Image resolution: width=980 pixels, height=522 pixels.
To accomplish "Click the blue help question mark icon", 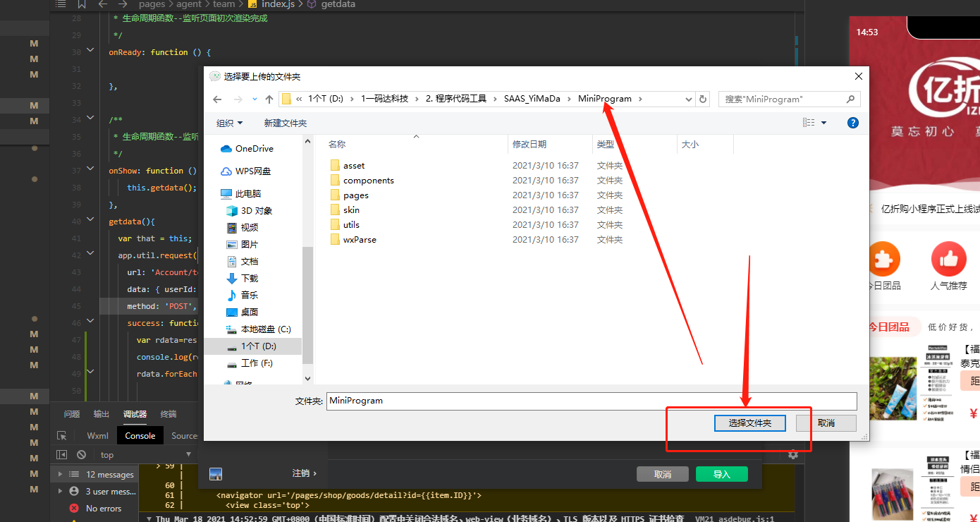I will coord(852,123).
